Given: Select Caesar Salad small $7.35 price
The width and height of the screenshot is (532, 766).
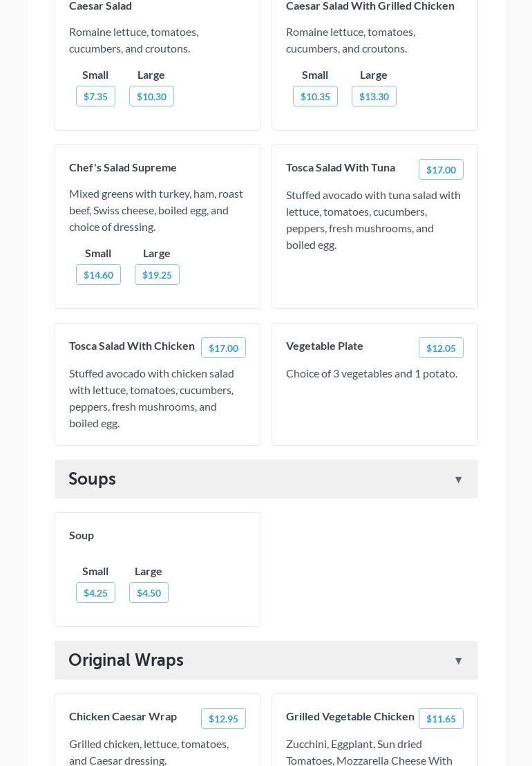Looking at the screenshot, I should (x=95, y=96).
